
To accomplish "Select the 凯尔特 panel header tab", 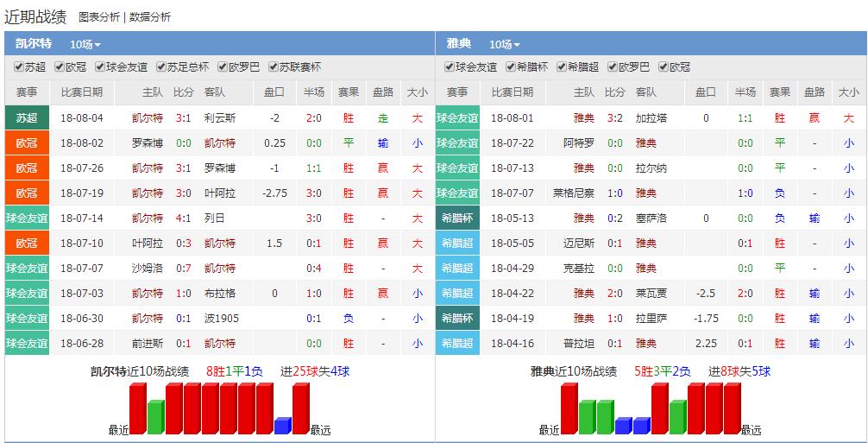I will coord(34,43).
